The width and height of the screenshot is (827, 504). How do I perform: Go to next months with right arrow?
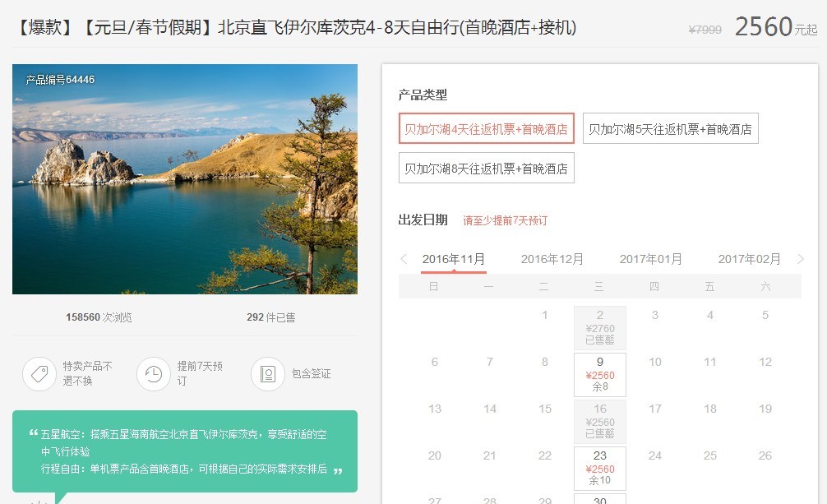click(x=800, y=259)
